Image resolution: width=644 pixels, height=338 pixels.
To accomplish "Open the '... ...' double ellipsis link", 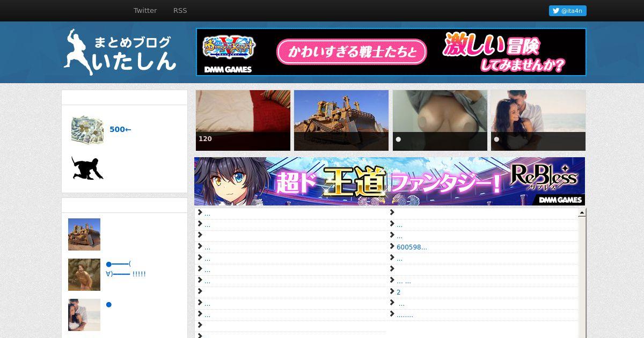I will [404, 281].
